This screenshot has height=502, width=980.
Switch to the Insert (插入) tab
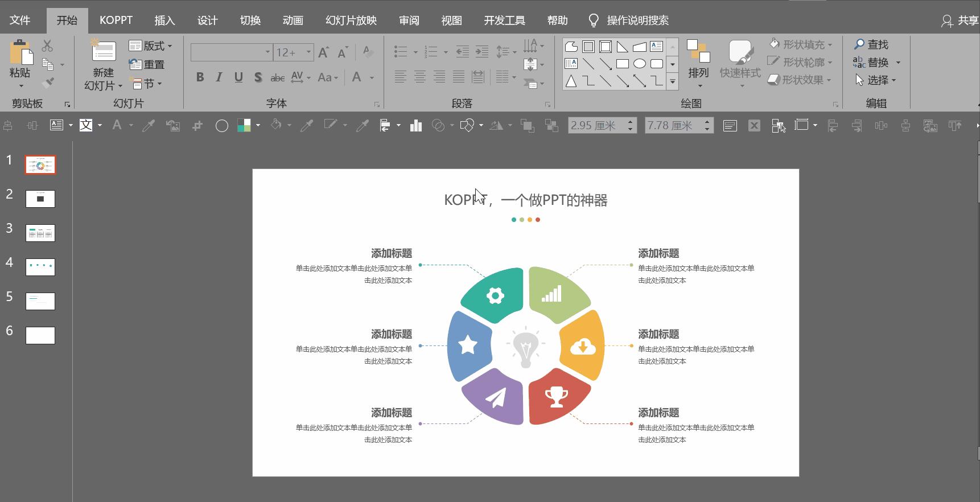click(x=164, y=20)
